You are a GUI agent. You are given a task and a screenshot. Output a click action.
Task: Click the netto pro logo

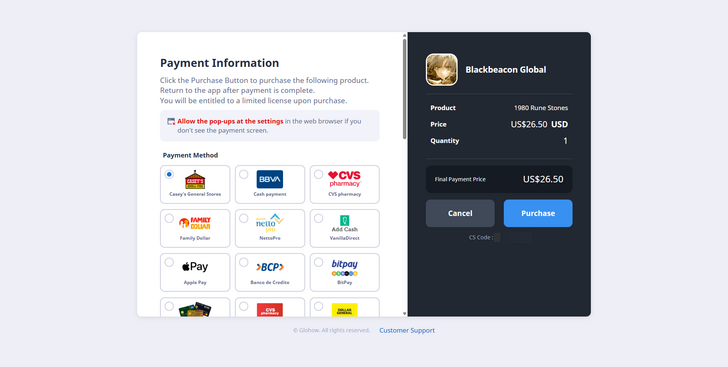pyautogui.click(x=270, y=223)
